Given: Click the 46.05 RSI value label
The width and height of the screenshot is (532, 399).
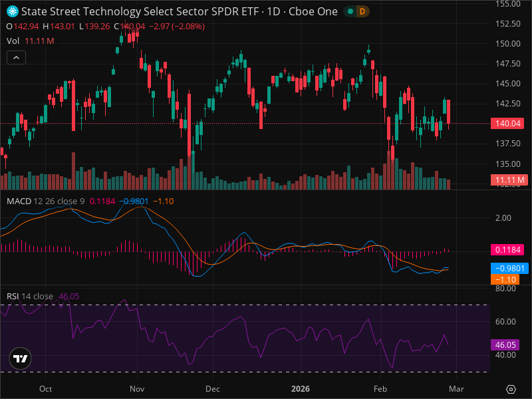Looking at the screenshot, I should tap(505, 344).
